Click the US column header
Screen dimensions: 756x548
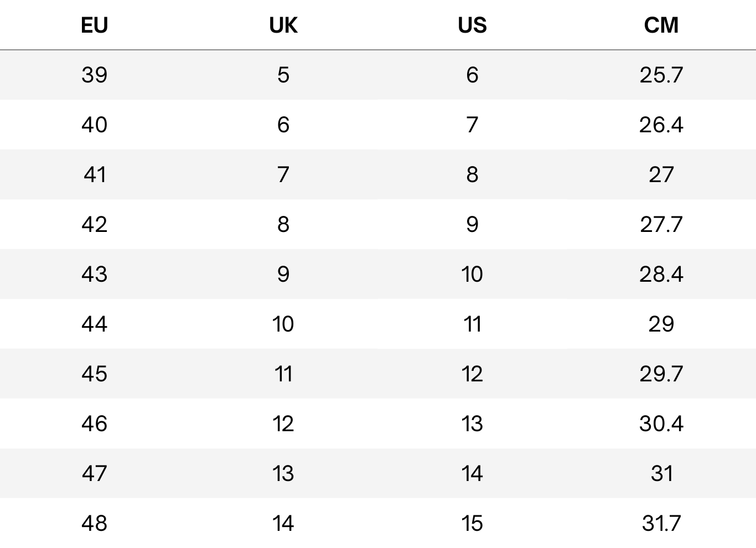(472, 25)
